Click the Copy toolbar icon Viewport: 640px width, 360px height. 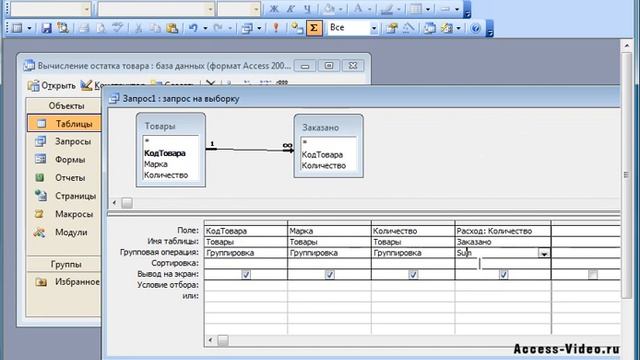pyautogui.click(x=155, y=28)
